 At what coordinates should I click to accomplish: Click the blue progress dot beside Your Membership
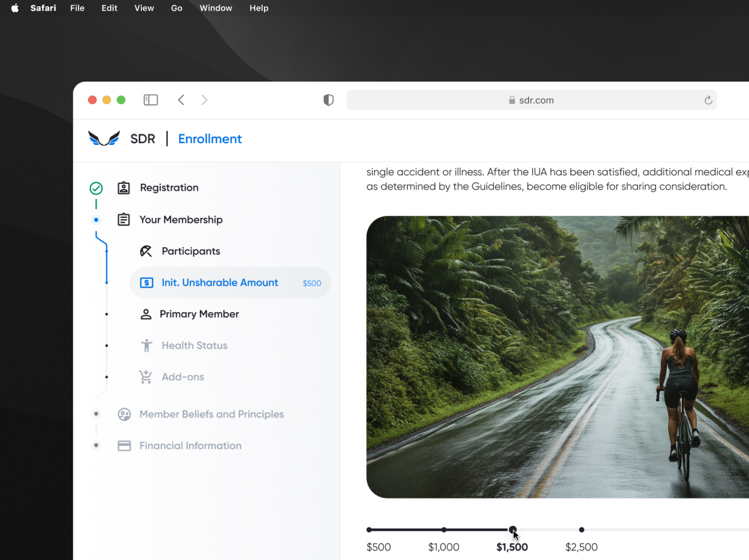(96, 220)
